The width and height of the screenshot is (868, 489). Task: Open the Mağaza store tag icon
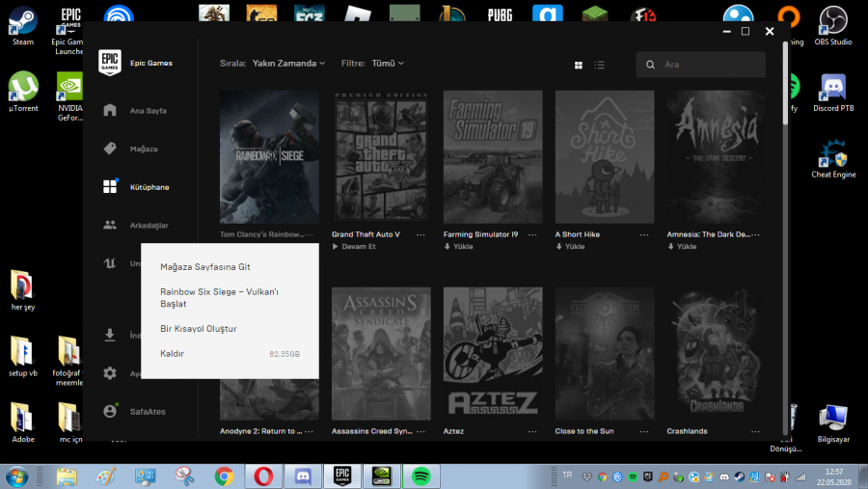tap(110, 149)
